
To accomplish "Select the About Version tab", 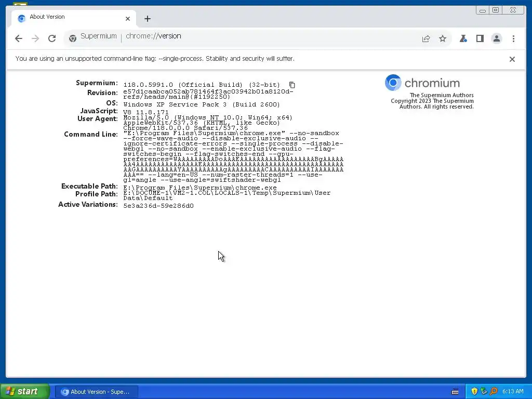I will pos(74,18).
